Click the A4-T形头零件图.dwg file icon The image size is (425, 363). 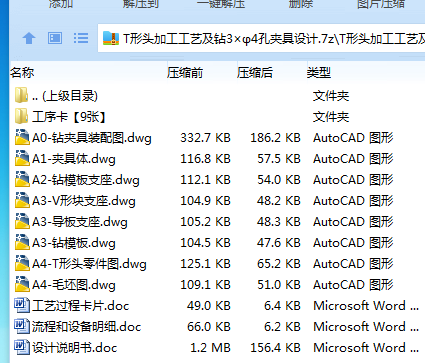pos(22,263)
